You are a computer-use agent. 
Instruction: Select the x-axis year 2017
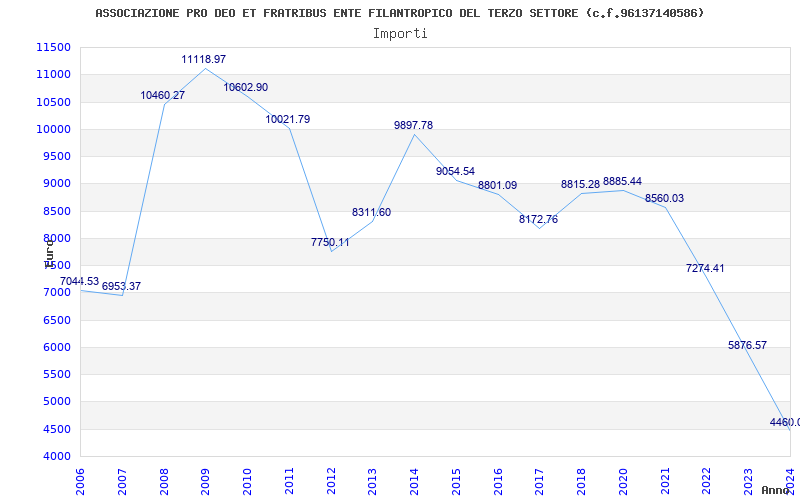click(539, 481)
